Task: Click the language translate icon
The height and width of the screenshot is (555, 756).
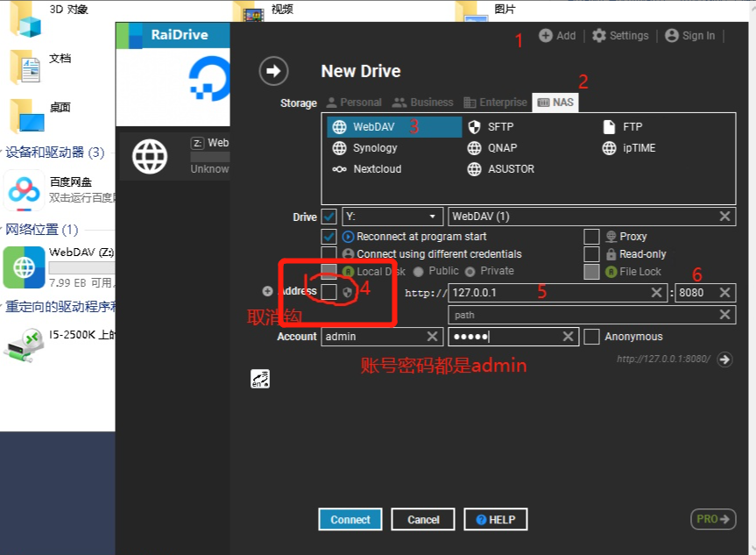Action: 259,378
